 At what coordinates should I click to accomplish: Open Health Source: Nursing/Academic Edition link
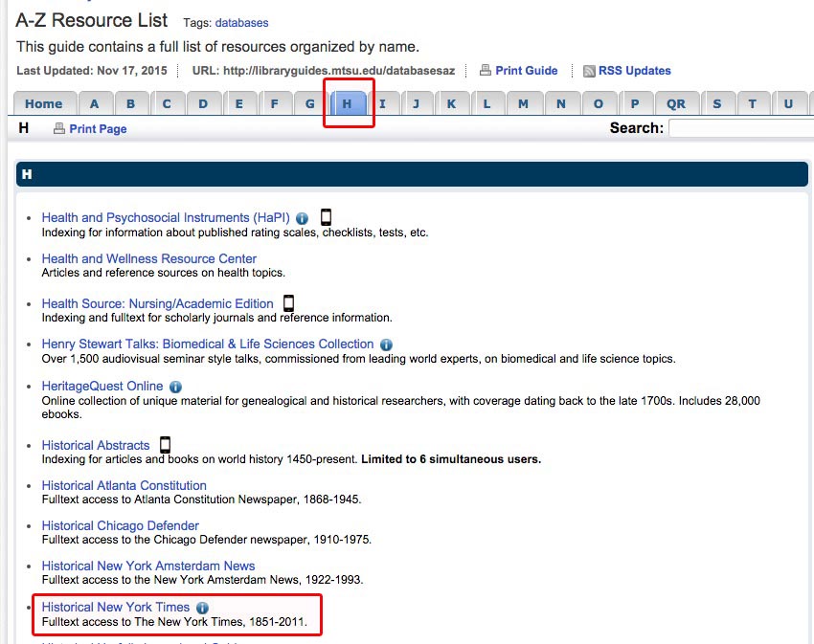coord(157,303)
